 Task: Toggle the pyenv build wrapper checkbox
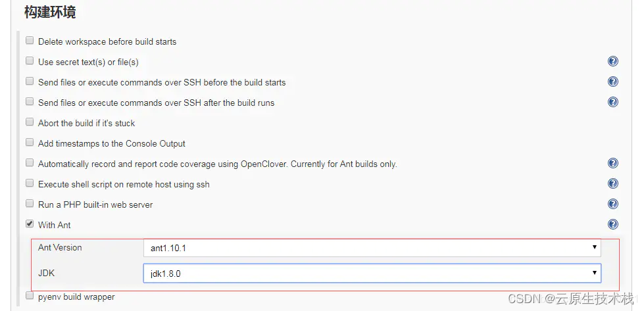coord(30,296)
